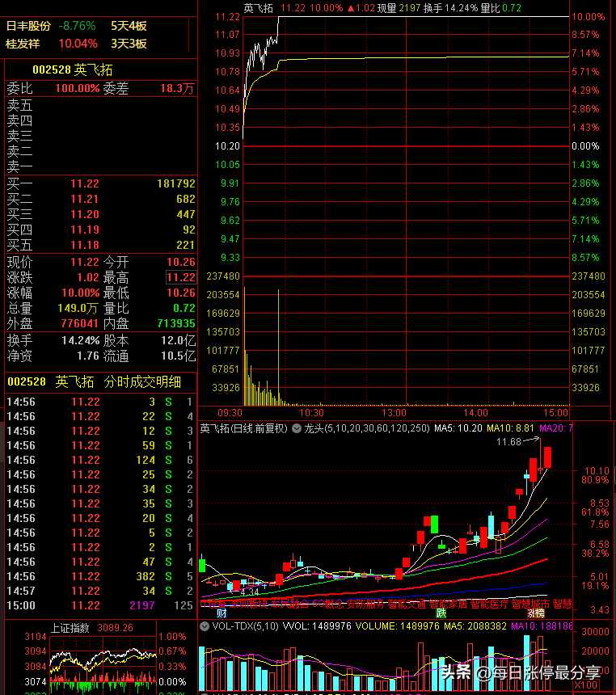616x695 pixels.
Task: Open the indicator dropdown beside 英飞拓(日线.前复权)
Action: 297,428
